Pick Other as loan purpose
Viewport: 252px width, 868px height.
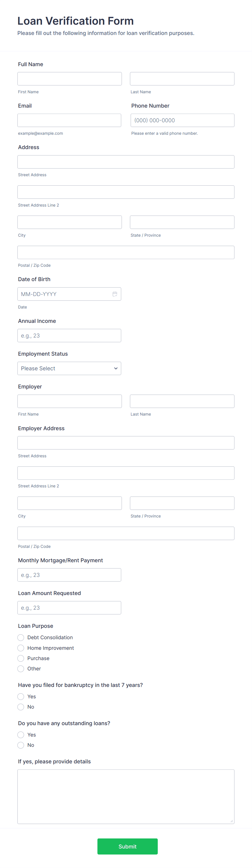[21, 668]
